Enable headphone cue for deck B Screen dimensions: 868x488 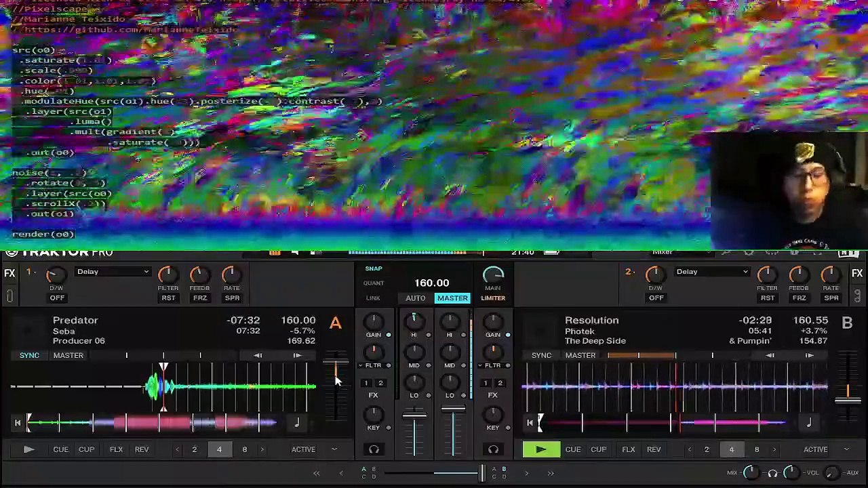click(493, 449)
